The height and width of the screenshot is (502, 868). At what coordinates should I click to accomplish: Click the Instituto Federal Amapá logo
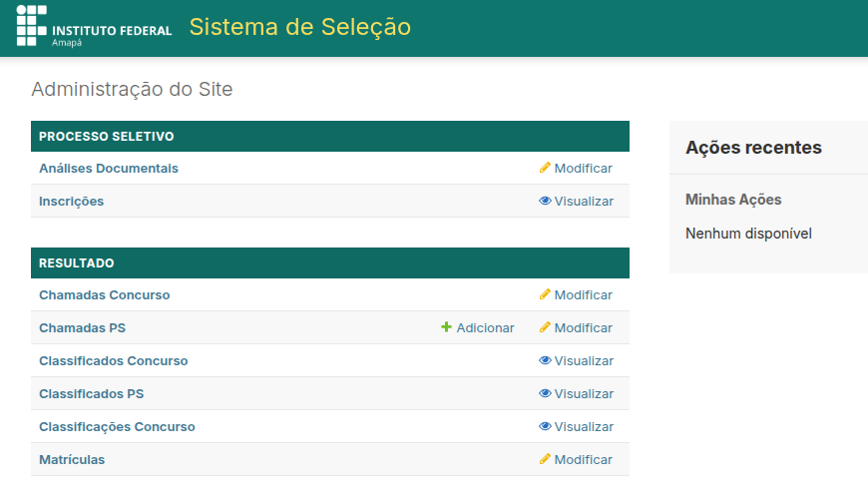coord(94,27)
